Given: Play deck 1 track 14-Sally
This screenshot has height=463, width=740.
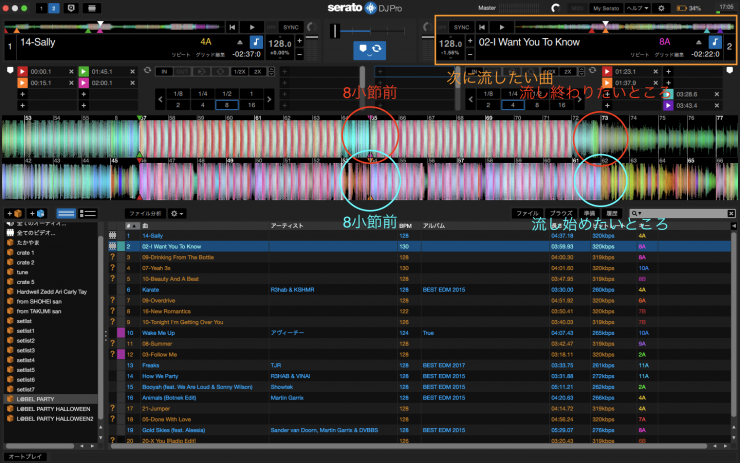Looking at the screenshot, I should (252, 27).
